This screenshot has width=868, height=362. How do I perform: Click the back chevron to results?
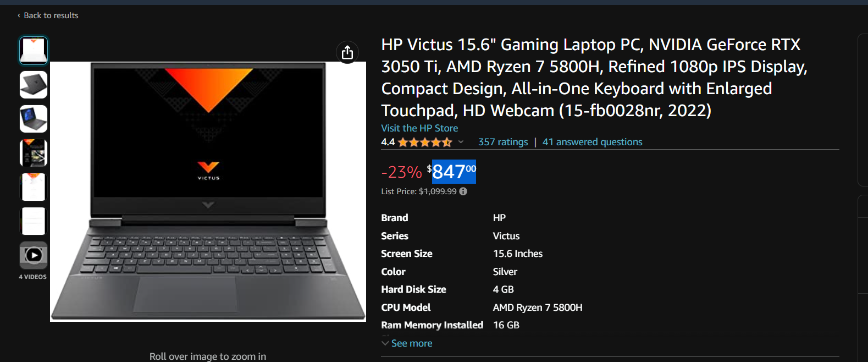19,15
